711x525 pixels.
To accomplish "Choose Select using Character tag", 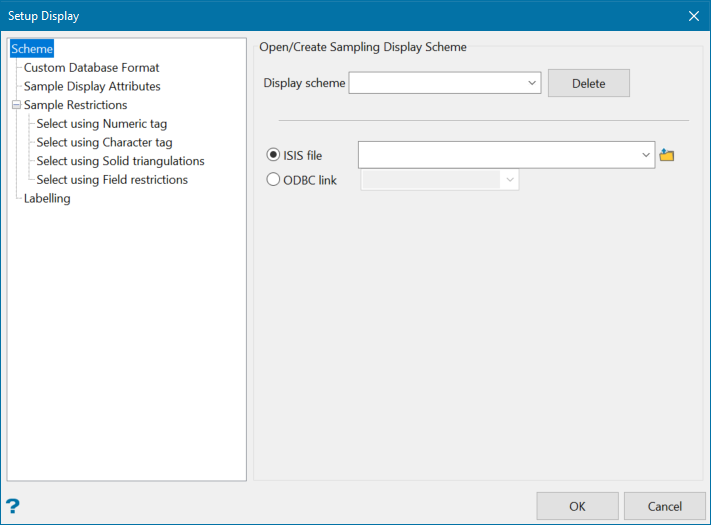I will coord(104,143).
